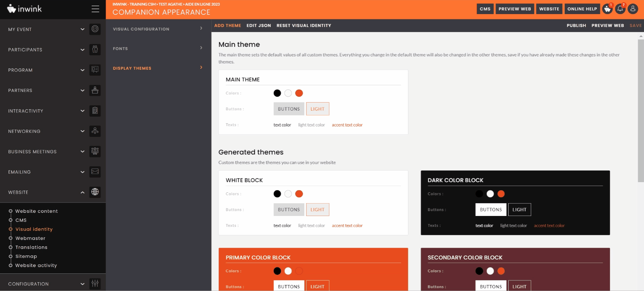Click the Add Theme button
The image size is (644, 291).
pyautogui.click(x=228, y=25)
